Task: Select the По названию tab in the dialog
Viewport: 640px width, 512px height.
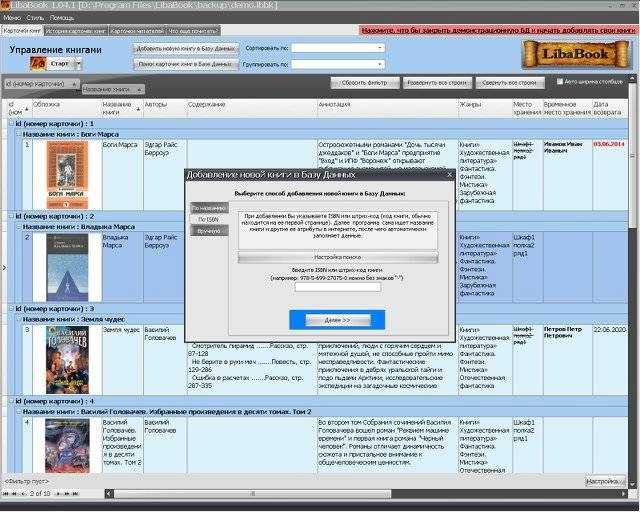Action: [209, 208]
